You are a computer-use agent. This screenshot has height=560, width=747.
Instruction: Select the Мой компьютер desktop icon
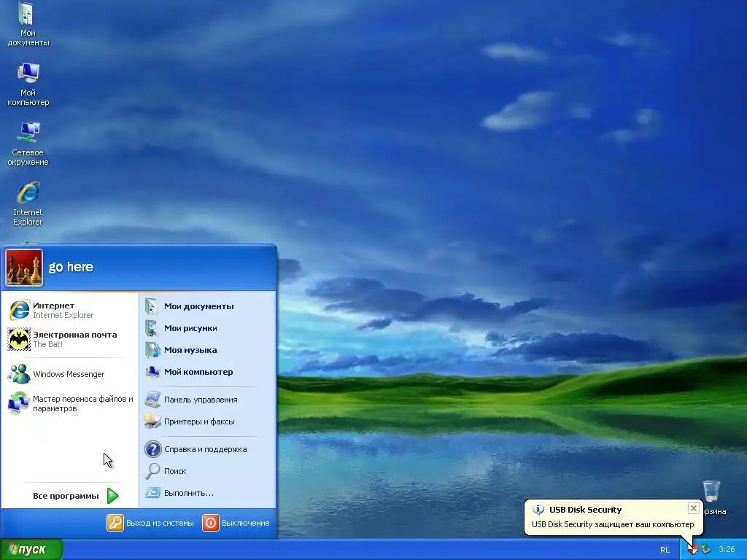click(x=28, y=85)
